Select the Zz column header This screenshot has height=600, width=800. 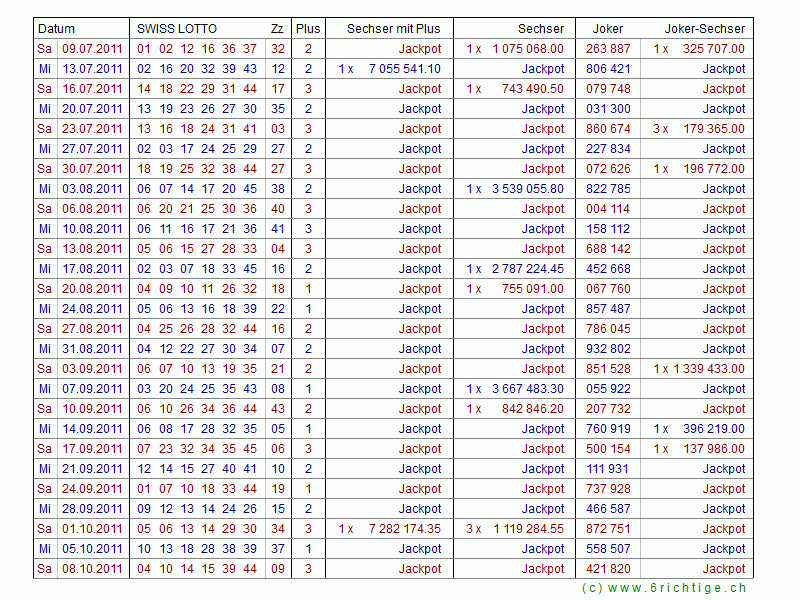[x=277, y=29]
